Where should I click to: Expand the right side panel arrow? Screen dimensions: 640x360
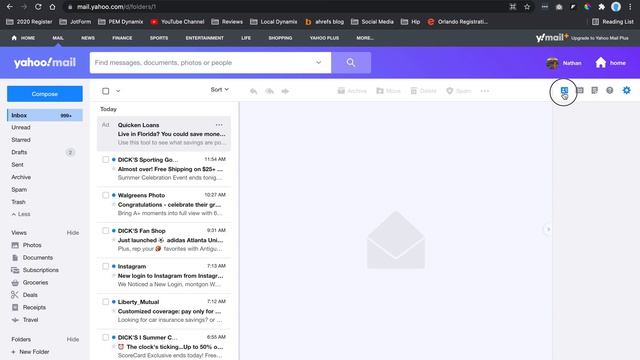coord(548,229)
